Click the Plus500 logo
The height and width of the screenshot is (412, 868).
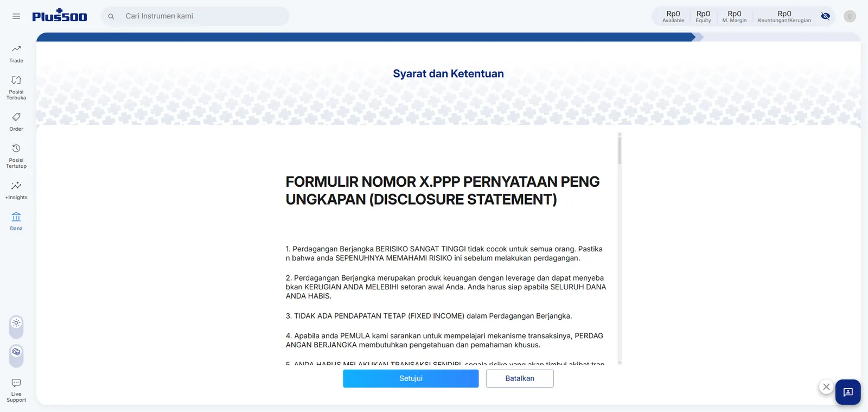point(60,15)
